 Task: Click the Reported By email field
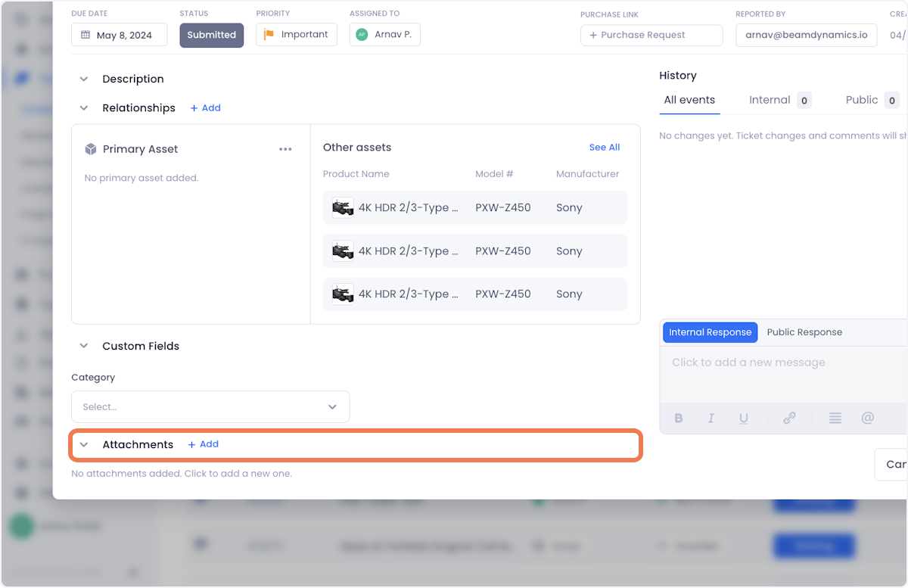pos(806,35)
